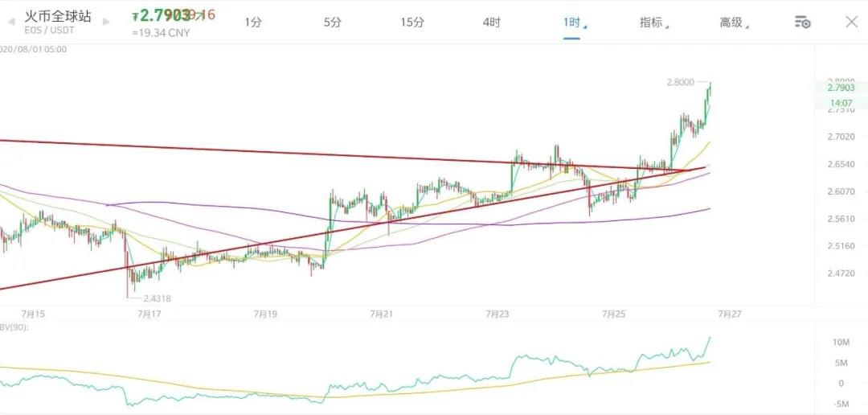Screen dimensions: 868x415
Task: Select the 1分 timeframe tab
Action: click(x=253, y=23)
